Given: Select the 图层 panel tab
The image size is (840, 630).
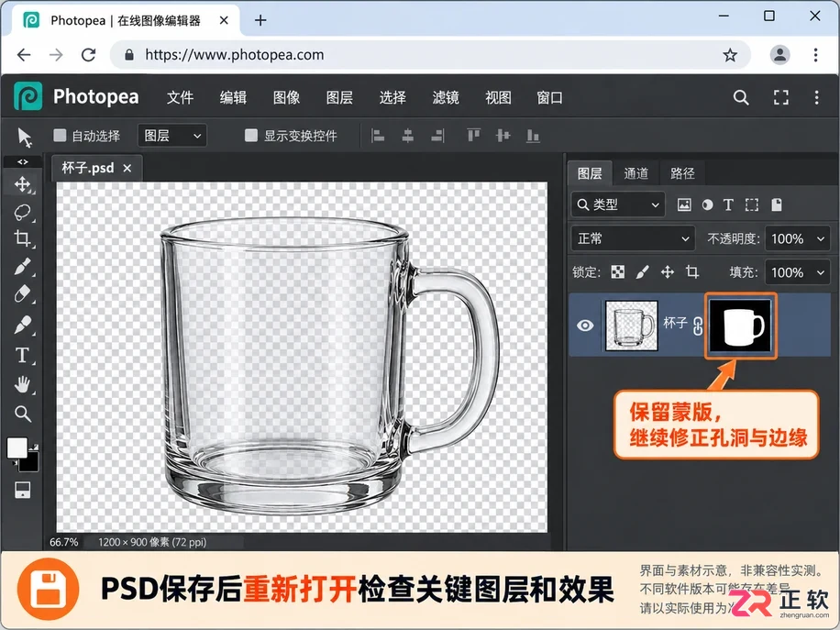Looking at the screenshot, I should (x=590, y=173).
